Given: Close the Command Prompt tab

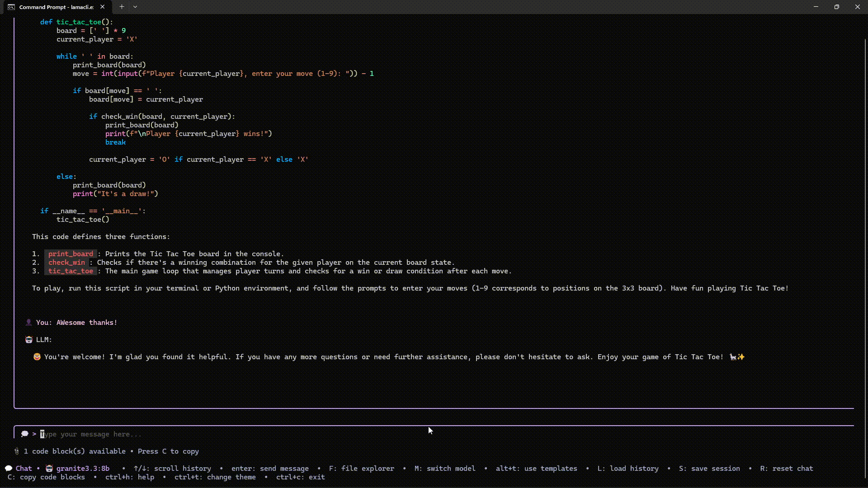Looking at the screenshot, I should (103, 7).
